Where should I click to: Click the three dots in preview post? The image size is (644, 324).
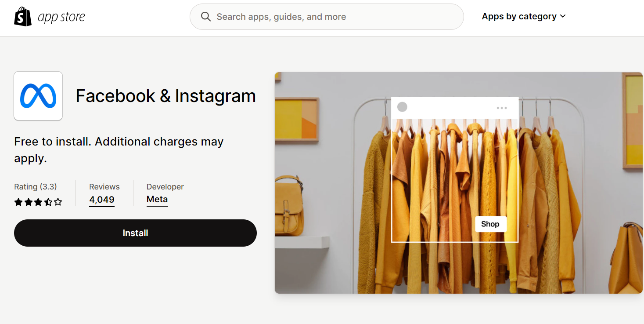pos(502,108)
